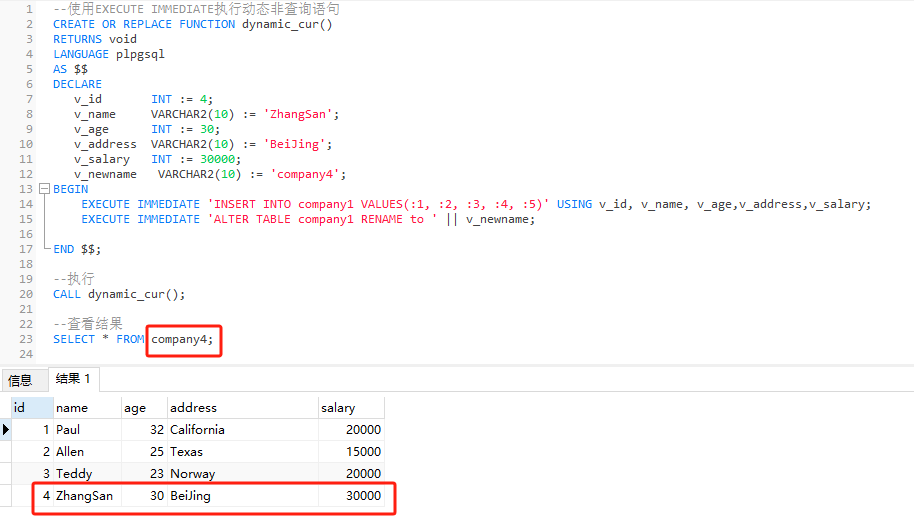Click the age column header
The width and height of the screenshot is (914, 517).
(145, 408)
